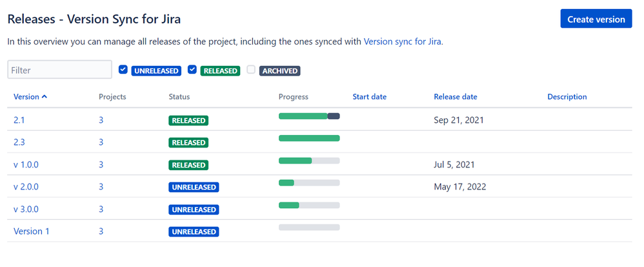The width and height of the screenshot is (644, 267).
Task: Click progress bar of v 2.0.0
Action: [309, 183]
